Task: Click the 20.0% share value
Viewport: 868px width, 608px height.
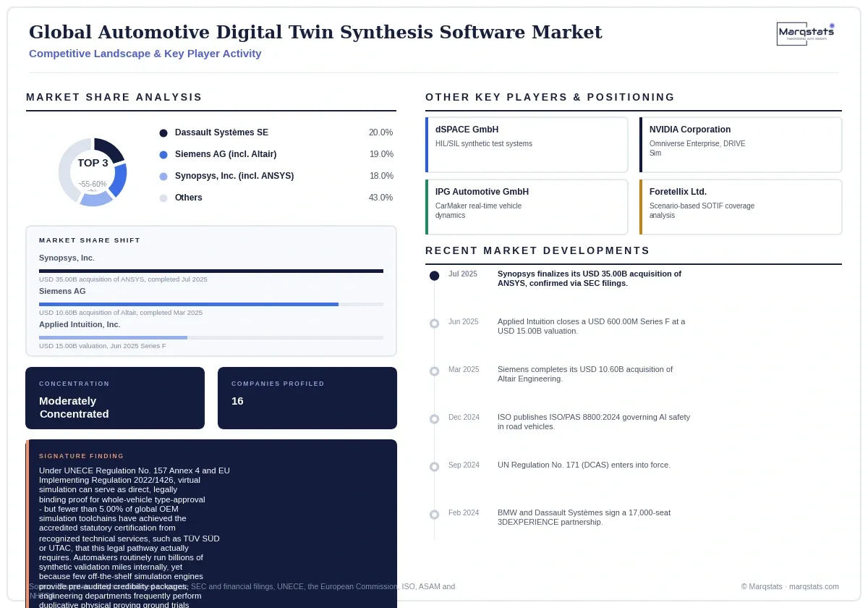Action: tap(380, 132)
